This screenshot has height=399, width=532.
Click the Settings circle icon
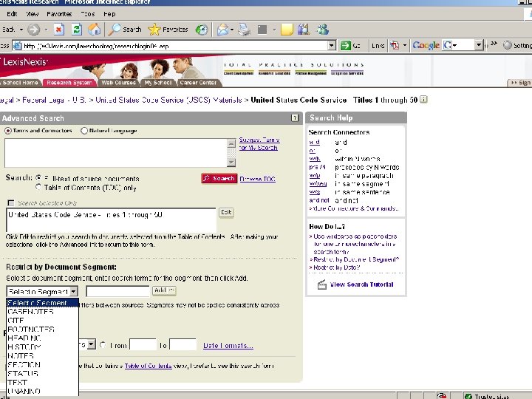pyautogui.click(x=507, y=45)
